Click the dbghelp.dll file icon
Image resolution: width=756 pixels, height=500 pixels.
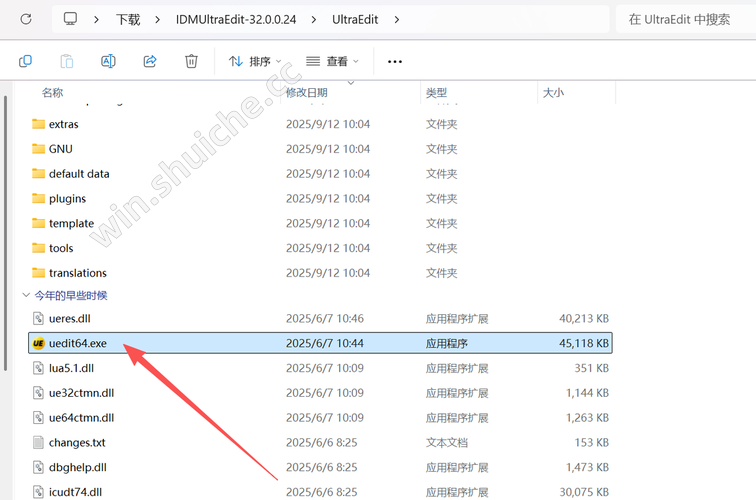point(38,467)
